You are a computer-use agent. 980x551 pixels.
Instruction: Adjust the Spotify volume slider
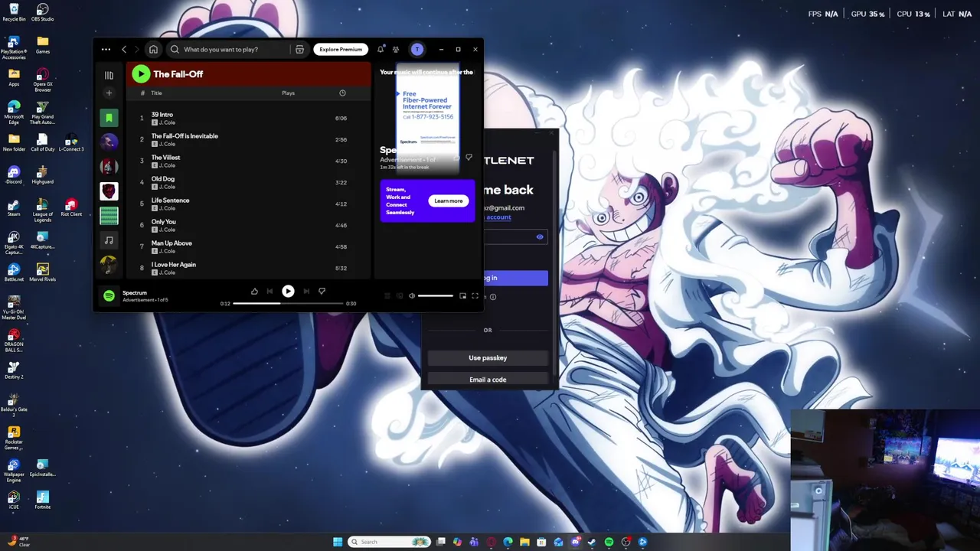click(x=436, y=295)
